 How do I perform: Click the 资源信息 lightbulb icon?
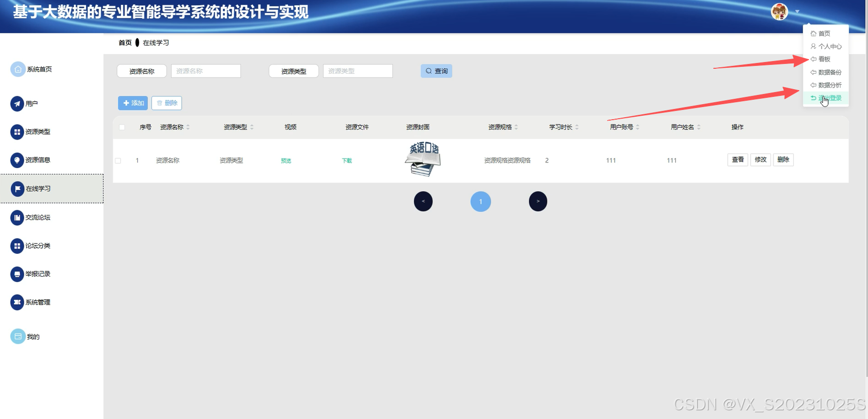(17, 160)
